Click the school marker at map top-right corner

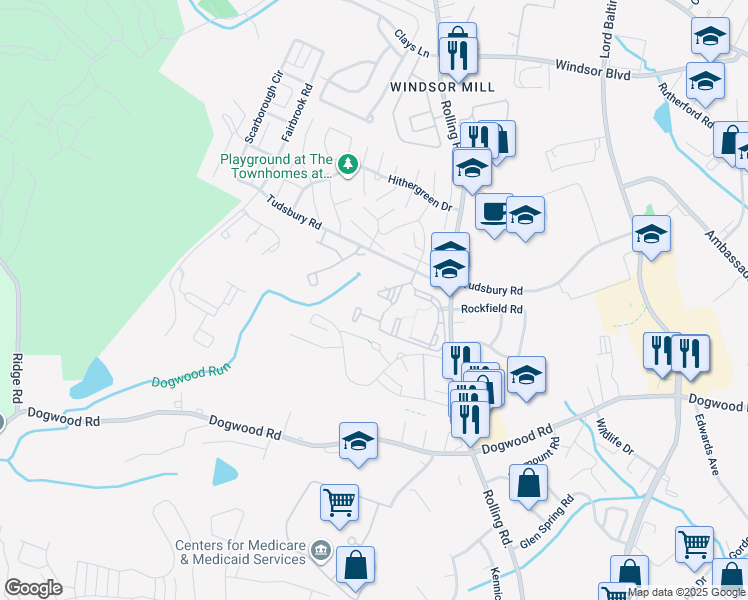710,38
